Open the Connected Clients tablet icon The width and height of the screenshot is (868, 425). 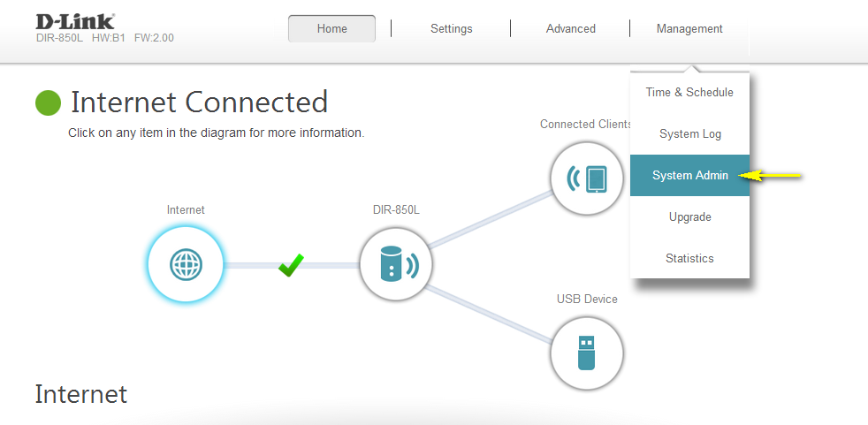tap(586, 178)
